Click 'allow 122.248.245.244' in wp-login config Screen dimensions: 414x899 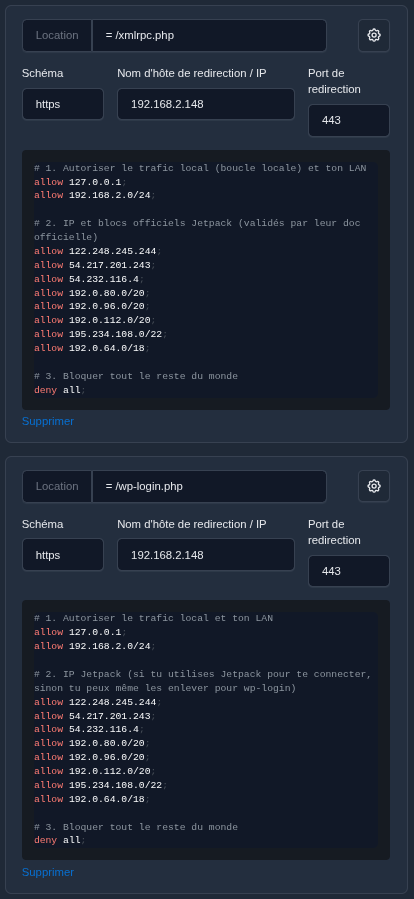(x=97, y=702)
